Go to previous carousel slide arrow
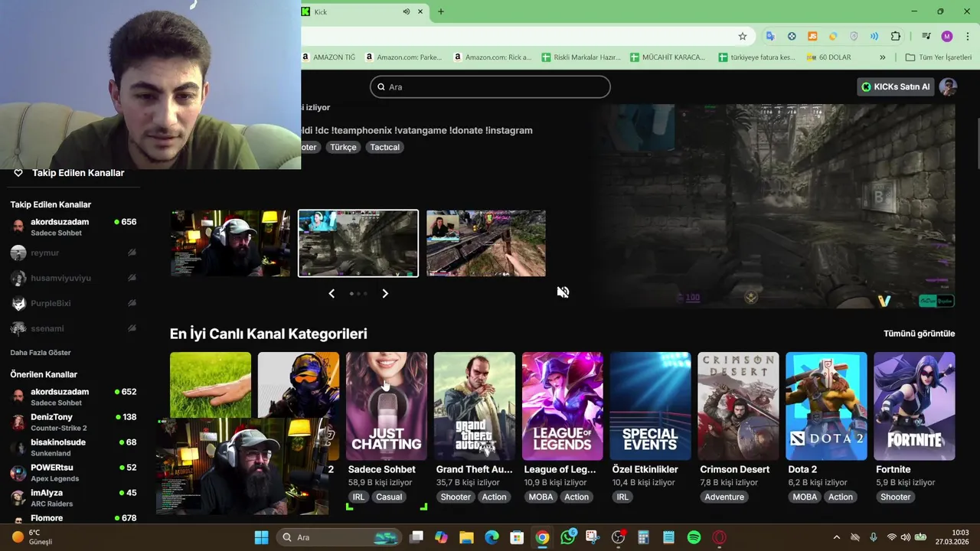The image size is (980, 551). pos(332,293)
